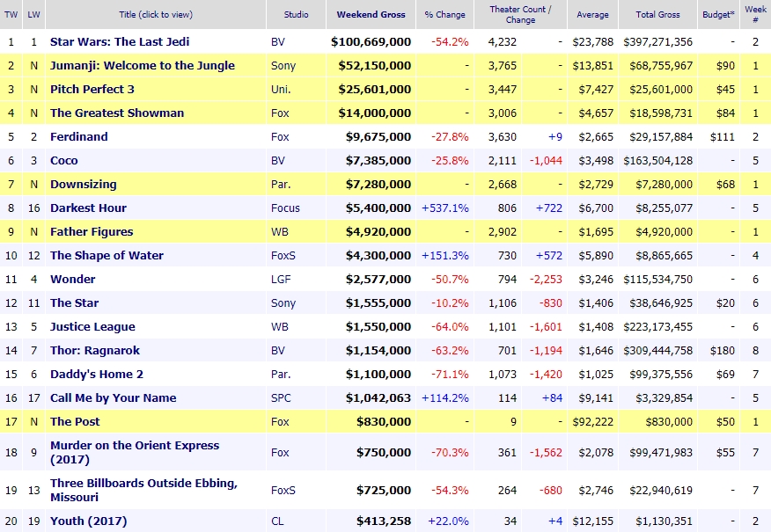Open The Greatest Showman movie page
The height and width of the screenshot is (532, 771).
click(117, 113)
